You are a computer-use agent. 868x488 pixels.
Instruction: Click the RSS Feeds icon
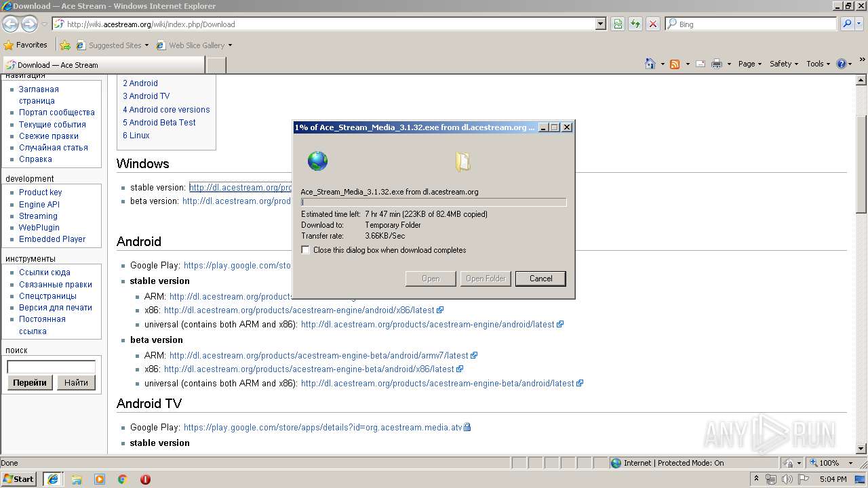[x=675, y=64]
